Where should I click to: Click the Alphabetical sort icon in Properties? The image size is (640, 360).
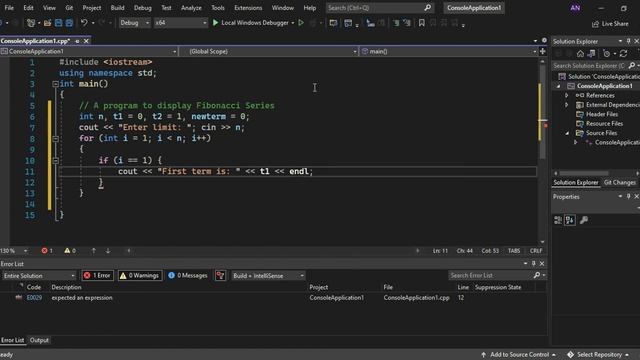pyautogui.click(x=570, y=220)
